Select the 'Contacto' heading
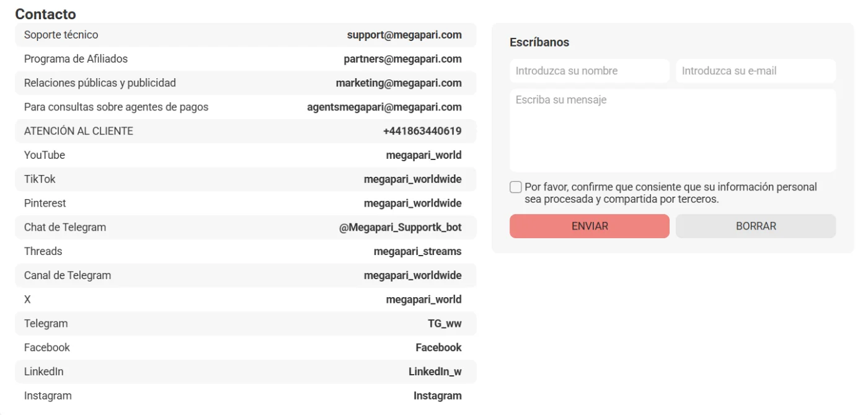The height and width of the screenshot is (415, 868). coord(45,14)
